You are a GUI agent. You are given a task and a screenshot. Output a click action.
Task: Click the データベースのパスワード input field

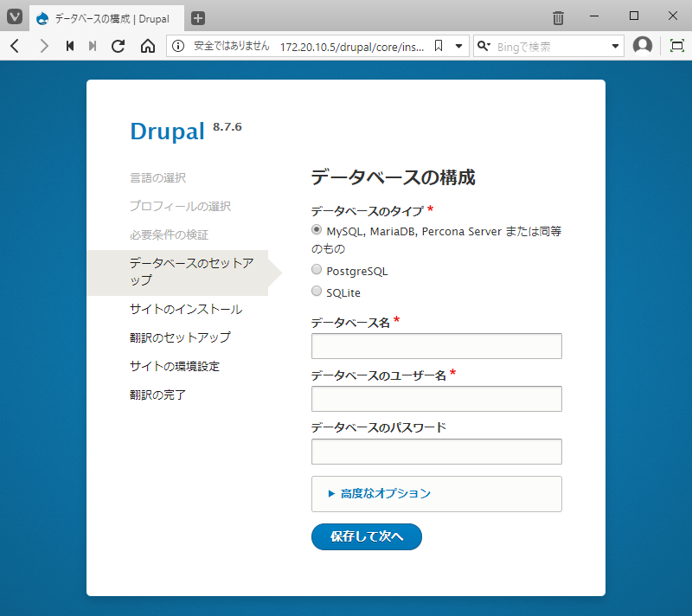point(437,452)
